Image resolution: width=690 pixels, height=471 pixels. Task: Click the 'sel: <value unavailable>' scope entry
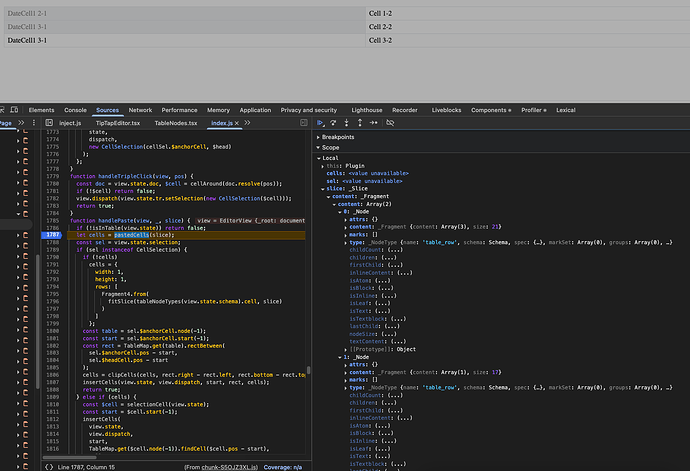click(x=364, y=181)
